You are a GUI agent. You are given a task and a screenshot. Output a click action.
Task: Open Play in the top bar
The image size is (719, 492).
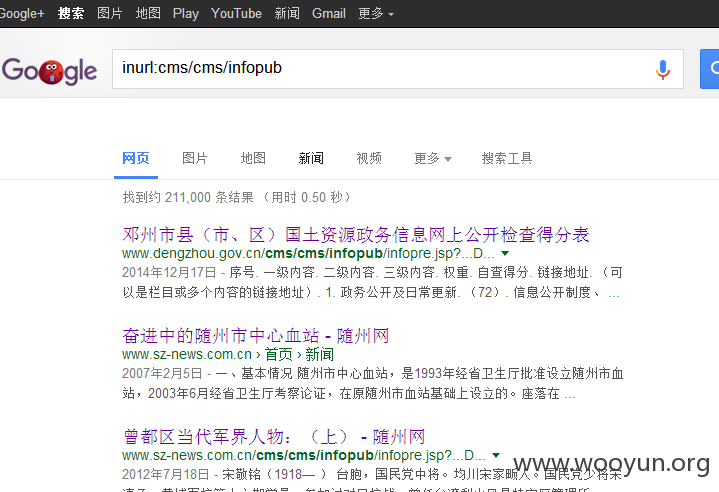(186, 13)
